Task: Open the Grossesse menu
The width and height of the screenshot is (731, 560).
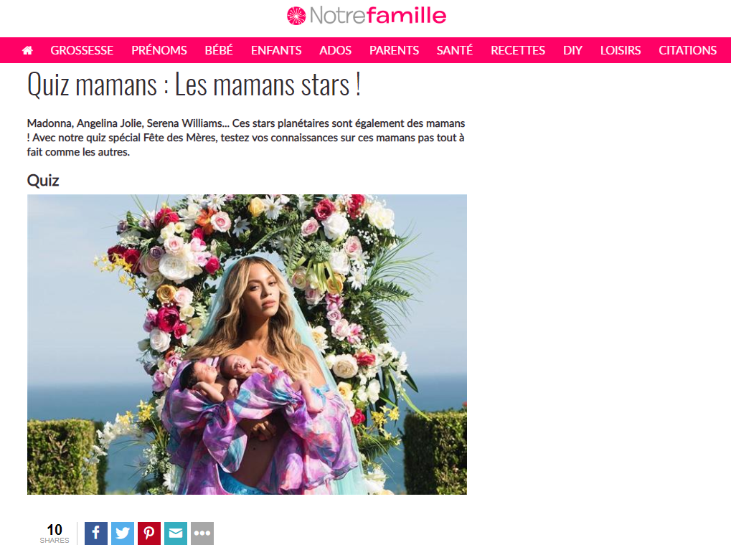Action: 82,50
